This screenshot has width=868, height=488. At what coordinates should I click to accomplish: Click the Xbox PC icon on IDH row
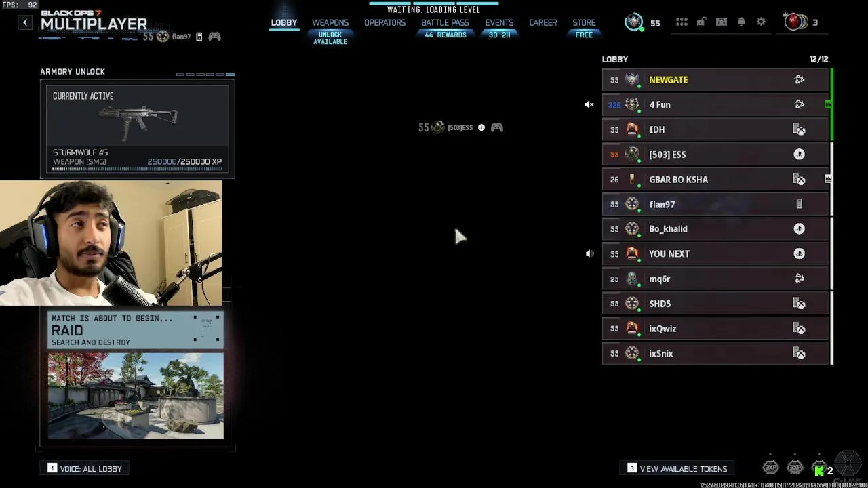pos(800,129)
